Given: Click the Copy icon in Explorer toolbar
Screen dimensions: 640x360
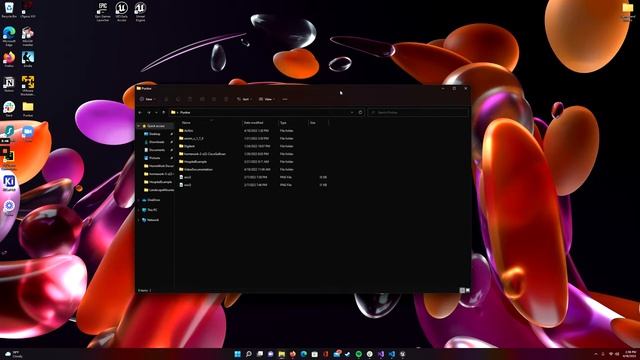Looking at the screenshot, I should tap(178, 99).
